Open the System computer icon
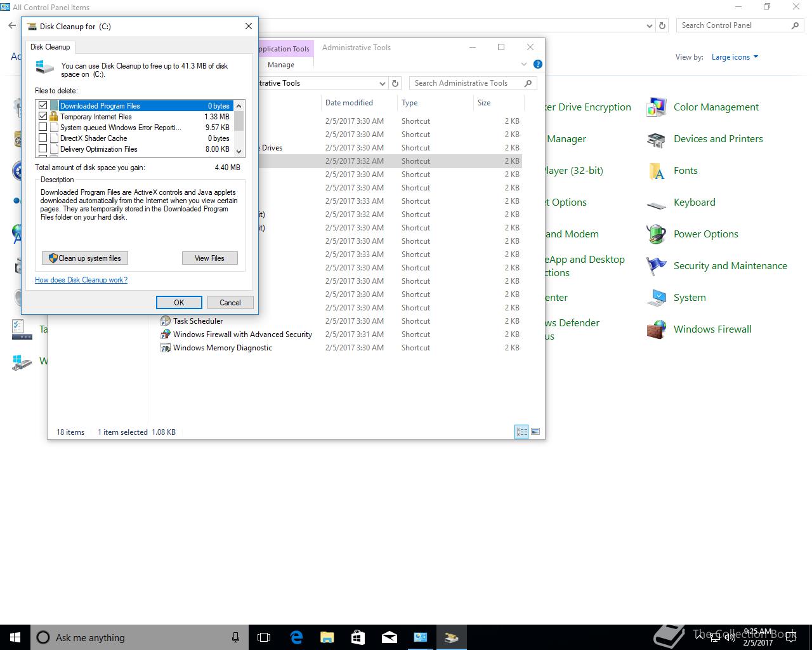 coord(656,298)
